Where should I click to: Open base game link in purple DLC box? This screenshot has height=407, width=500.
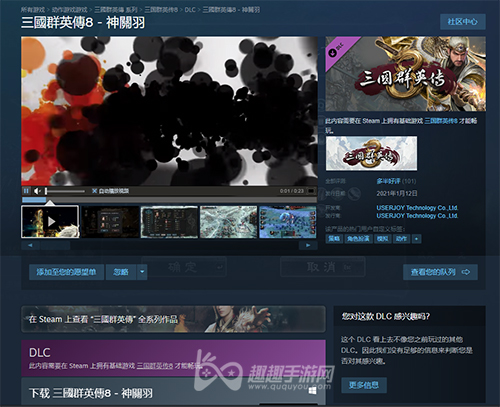[x=155, y=366]
